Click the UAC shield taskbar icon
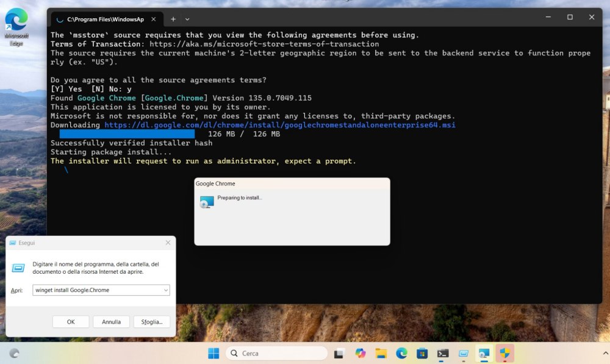Image resolution: width=610 pixels, height=364 pixels. coord(504,353)
